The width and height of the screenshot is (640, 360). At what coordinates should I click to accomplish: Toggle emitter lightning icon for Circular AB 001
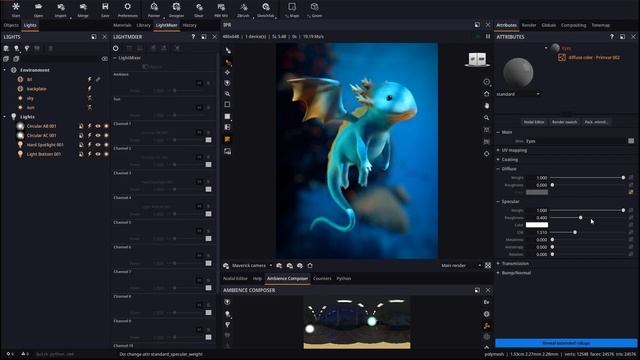tap(89, 126)
